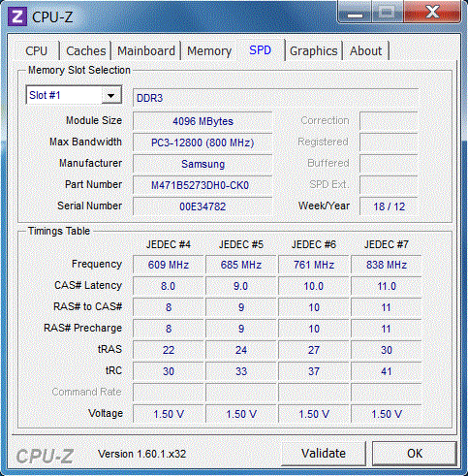
Task: Click the greyed Command Rate label
Action: pyautogui.click(x=87, y=392)
